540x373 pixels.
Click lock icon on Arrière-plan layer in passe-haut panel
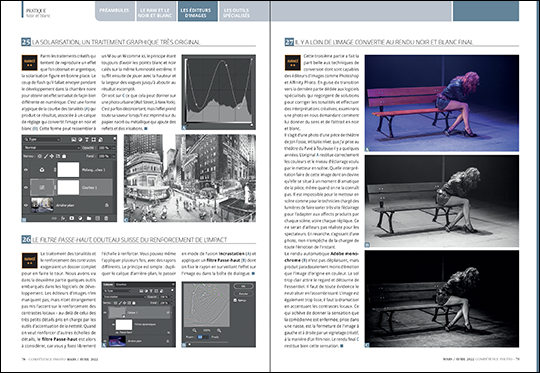pos(168,341)
